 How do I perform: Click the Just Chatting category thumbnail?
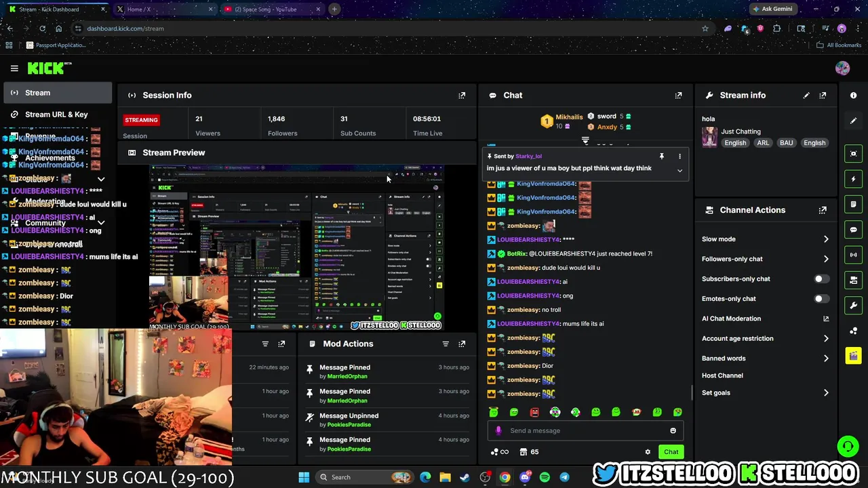(709, 138)
